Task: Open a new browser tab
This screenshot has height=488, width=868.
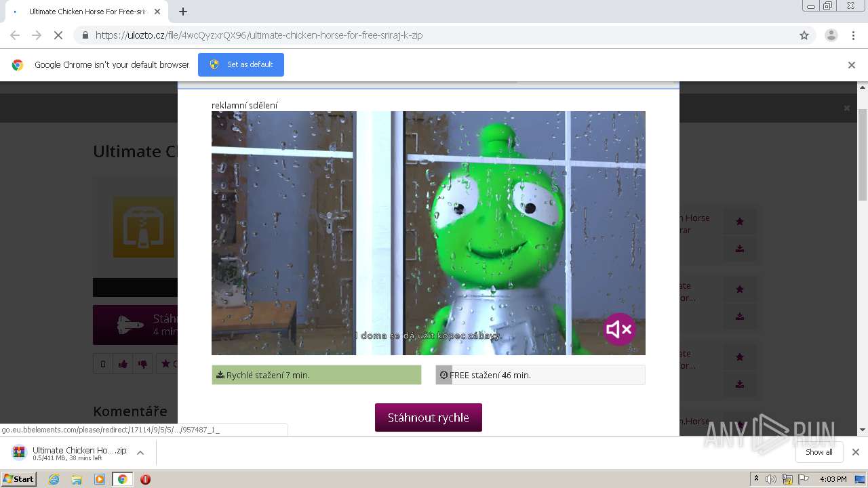Action: coord(183,12)
